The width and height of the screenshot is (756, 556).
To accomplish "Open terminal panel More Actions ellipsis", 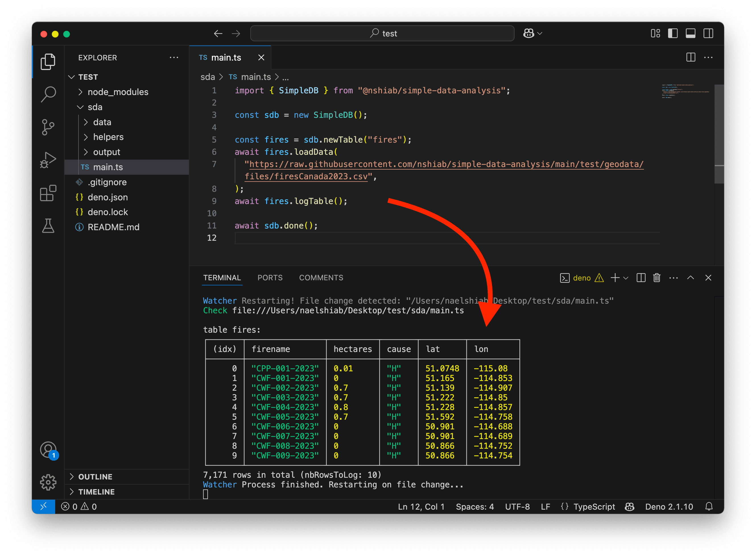I will pos(673,278).
